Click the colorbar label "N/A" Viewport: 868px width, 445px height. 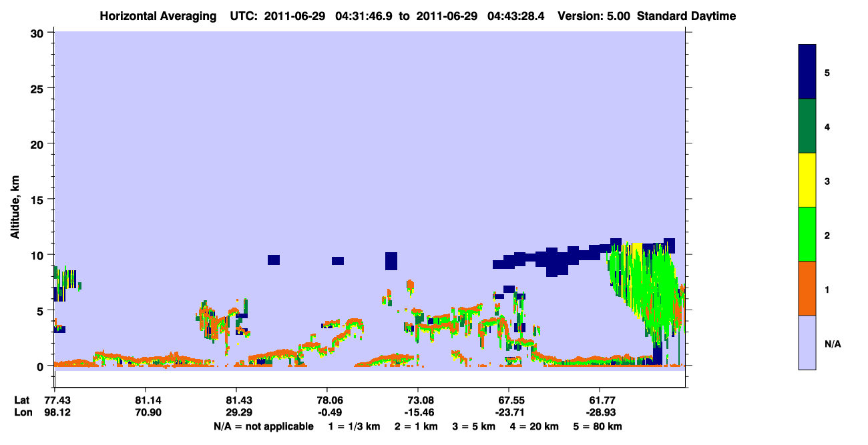(x=833, y=344)
